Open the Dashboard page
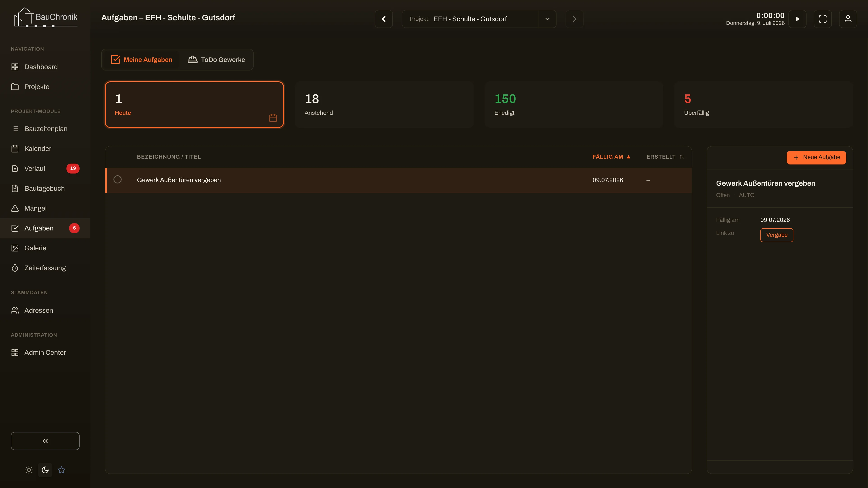The width and height of the screenshot is (868, 488). pyautogui.click(x=45, y=67)
